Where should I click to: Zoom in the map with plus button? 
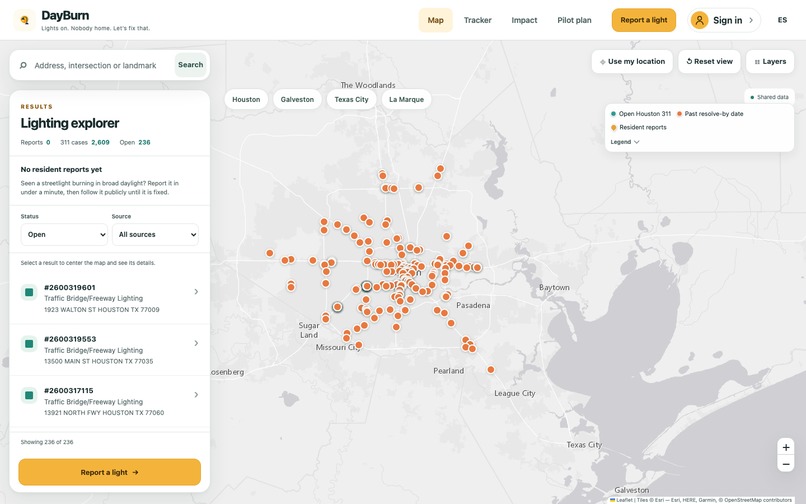[785, 447]
